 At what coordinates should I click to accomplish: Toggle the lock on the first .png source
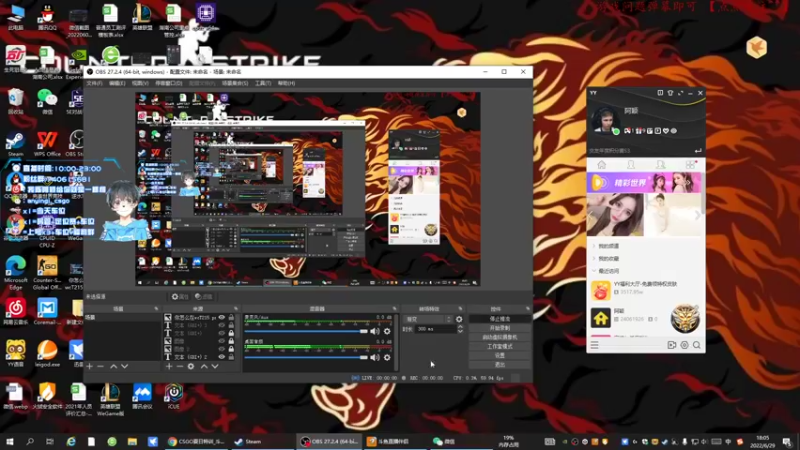pos(231,317)
